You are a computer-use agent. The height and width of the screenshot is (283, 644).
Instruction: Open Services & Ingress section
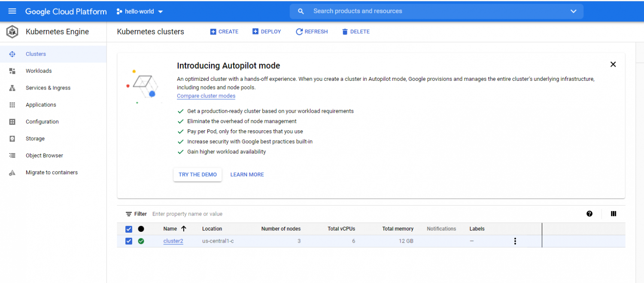48,88
